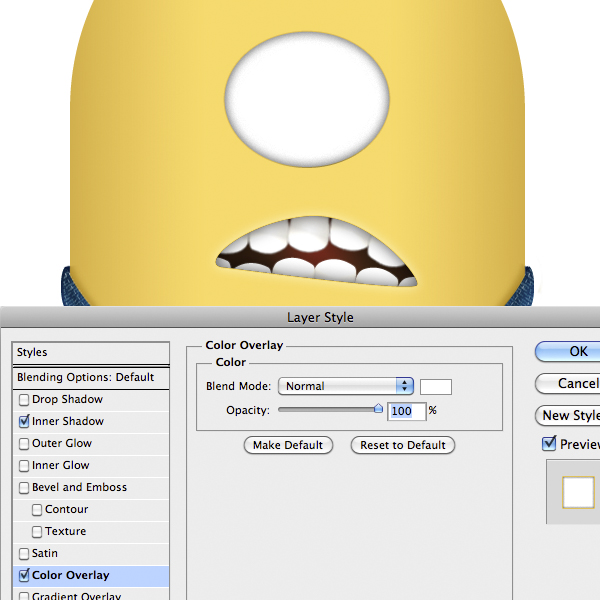Open the overlay color swatch picker
This screenshot has height=600, width=600.
436,387
